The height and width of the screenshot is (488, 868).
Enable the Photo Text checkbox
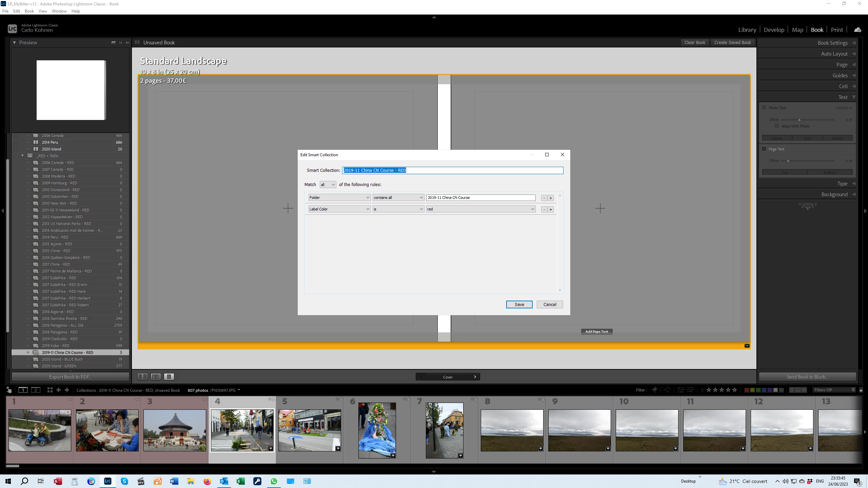[764, 107]
